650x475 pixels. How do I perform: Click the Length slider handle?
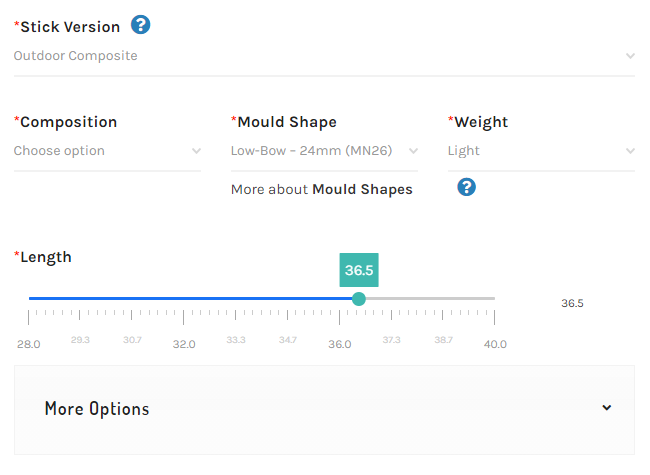click(359, 299)
